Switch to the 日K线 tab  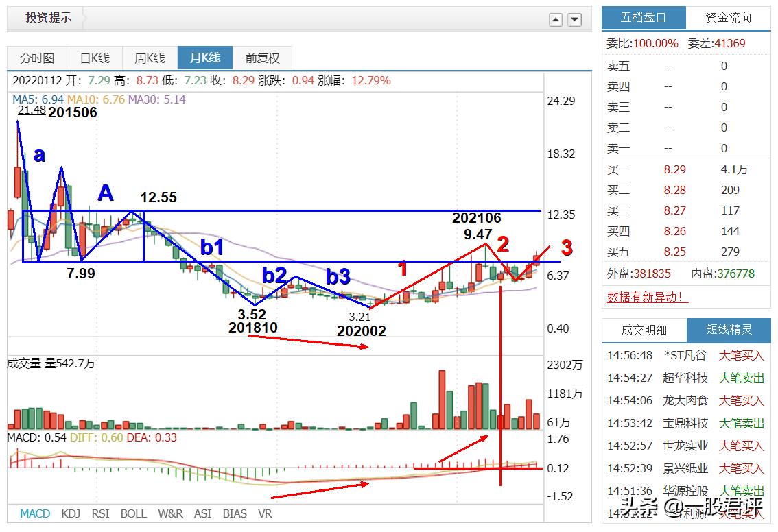click(x=95, y=58)
